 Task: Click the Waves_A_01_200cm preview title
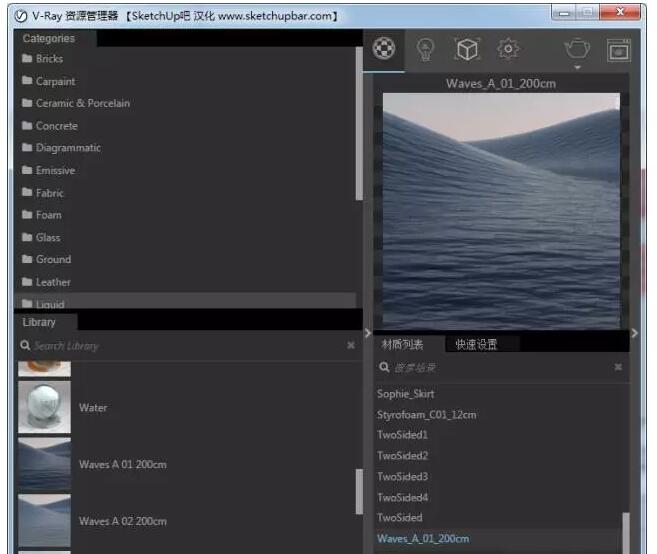501,84
